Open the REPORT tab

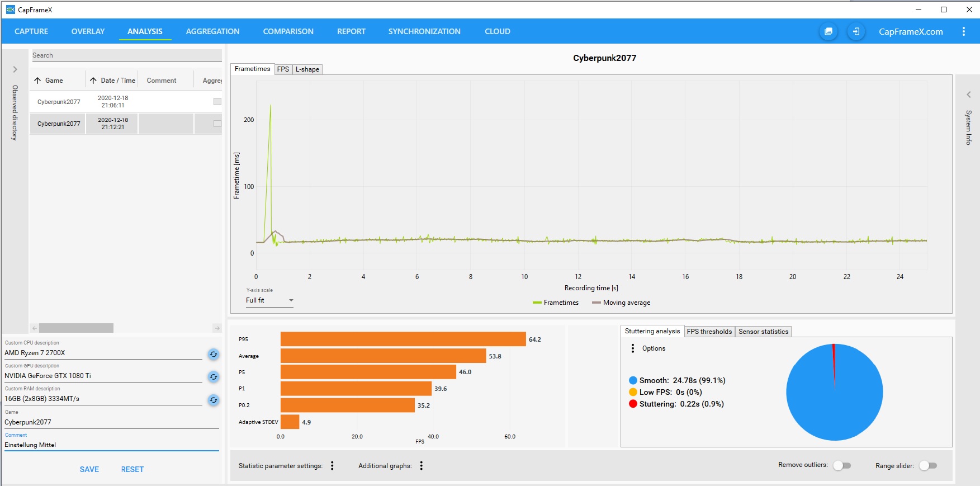click(x=351, y=31)
